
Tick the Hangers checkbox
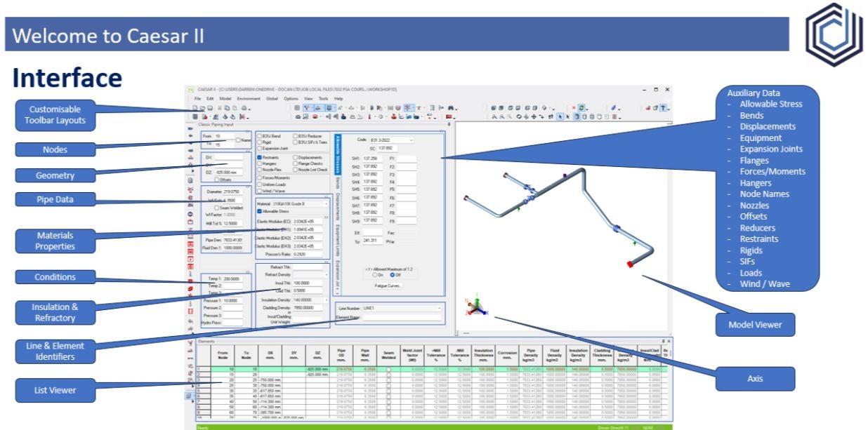point(259,164)
